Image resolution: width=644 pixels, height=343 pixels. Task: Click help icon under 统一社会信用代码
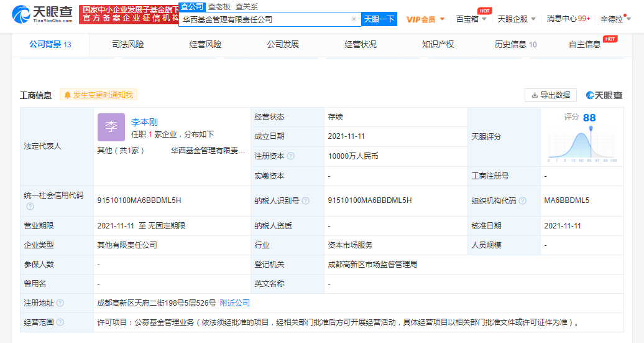30,207
